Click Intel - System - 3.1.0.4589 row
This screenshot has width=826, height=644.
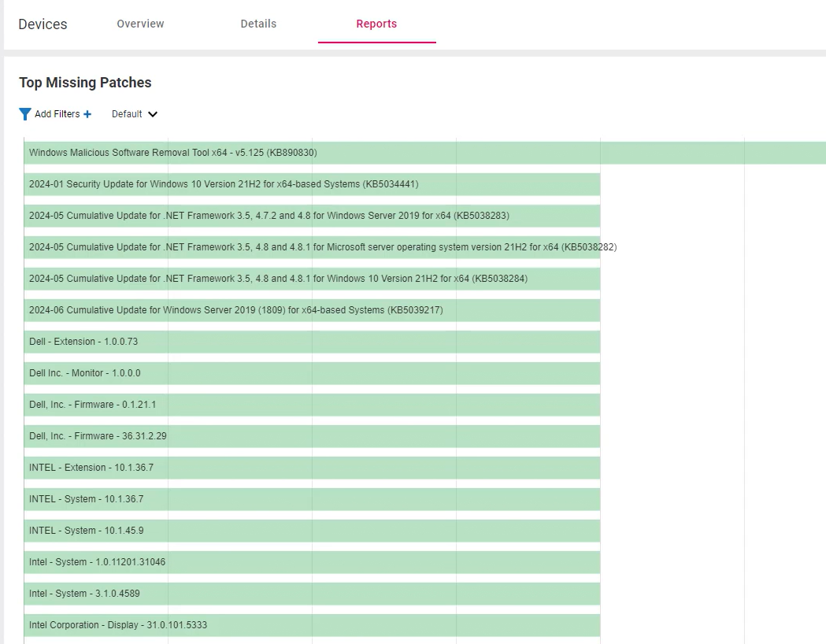312,594
